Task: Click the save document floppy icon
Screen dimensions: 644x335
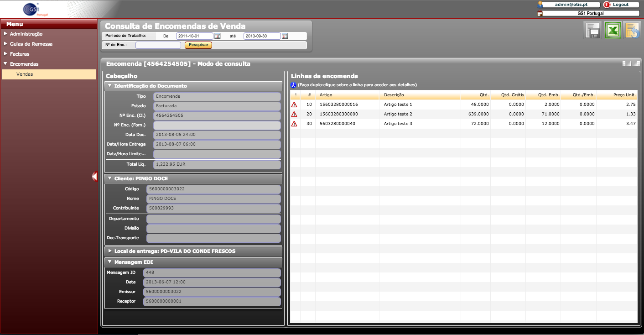Action: tap(593, 31)
